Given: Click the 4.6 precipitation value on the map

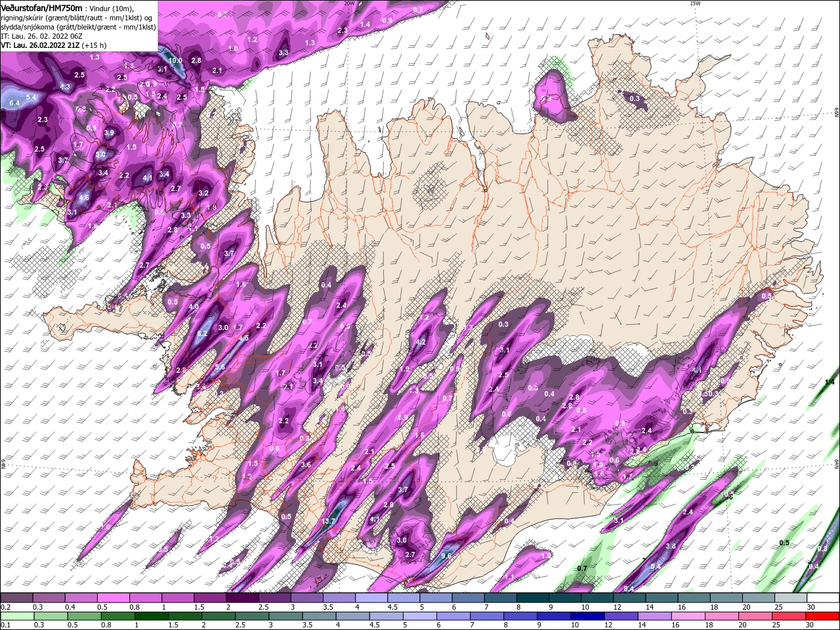Looking at the screenshot, I should (x=84, y=198).
